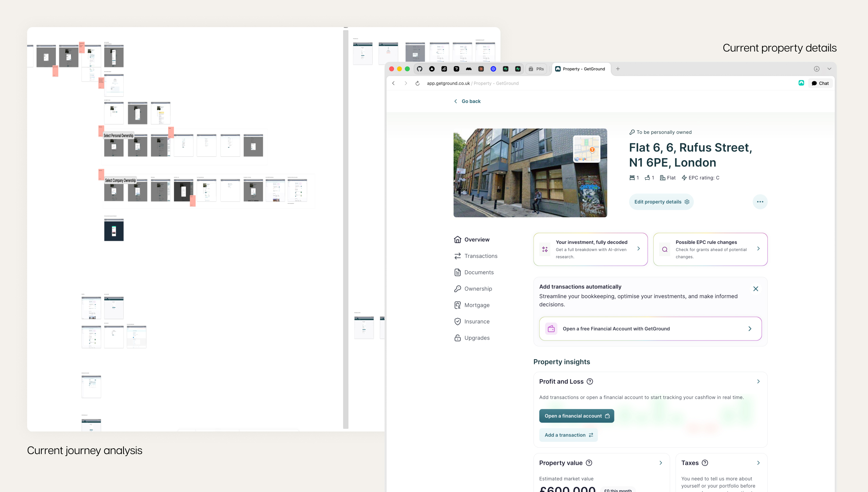868x492 pixels.
Task: Click the sparkle icon on investment card
Action: (x=545, y=249)
